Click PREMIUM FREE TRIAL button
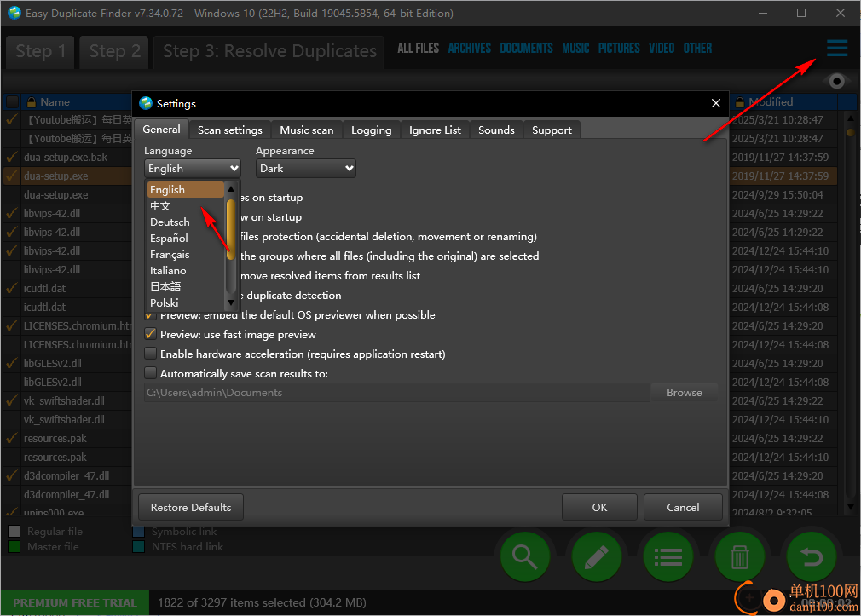Image resolution: width=861 pixels, height=616 pixels. click(x=75, y=603)
